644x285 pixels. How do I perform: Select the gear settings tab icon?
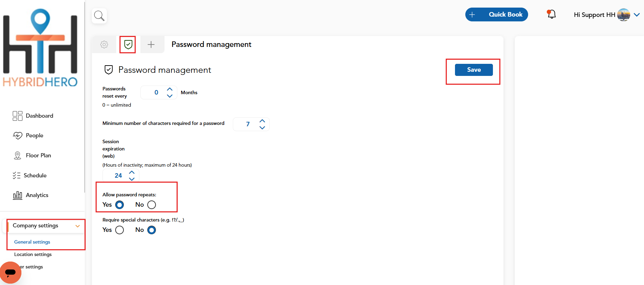(x=104, y=44)
